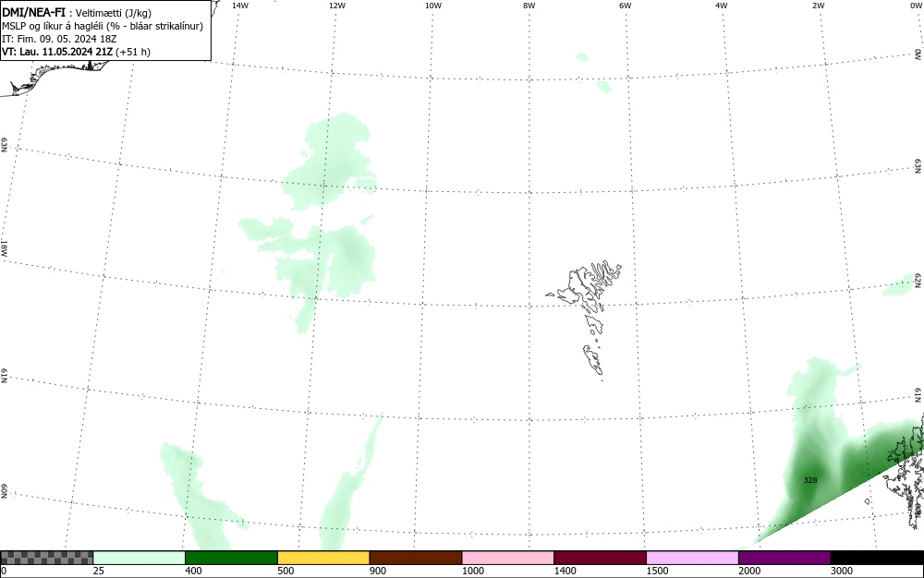Click the legend value 1400

coord(565,571)
